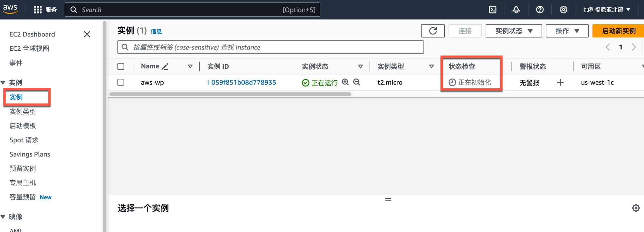Click the 服务 services label
This screenshot has width=644, height=232.
coord(51,10)
